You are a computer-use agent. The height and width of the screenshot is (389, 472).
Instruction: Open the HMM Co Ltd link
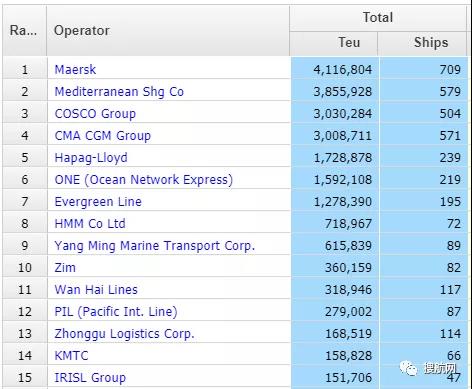pyautogui.click(x=90, y=224)
